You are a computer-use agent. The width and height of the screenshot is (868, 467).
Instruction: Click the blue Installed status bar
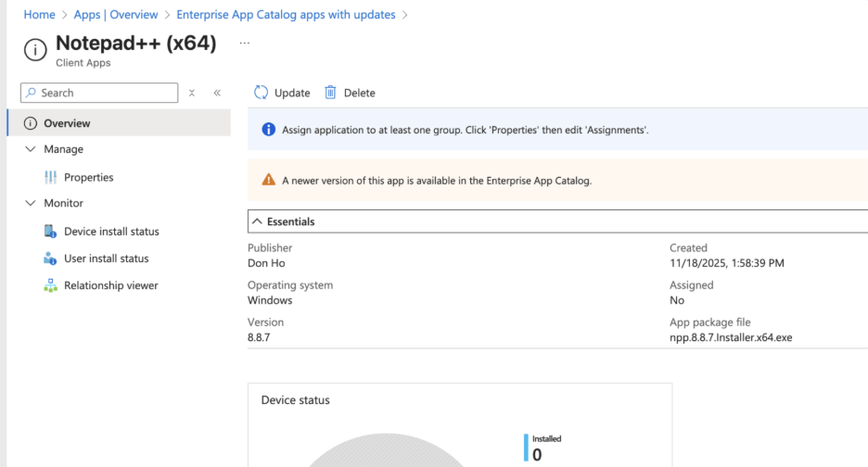tap(526, 448)
